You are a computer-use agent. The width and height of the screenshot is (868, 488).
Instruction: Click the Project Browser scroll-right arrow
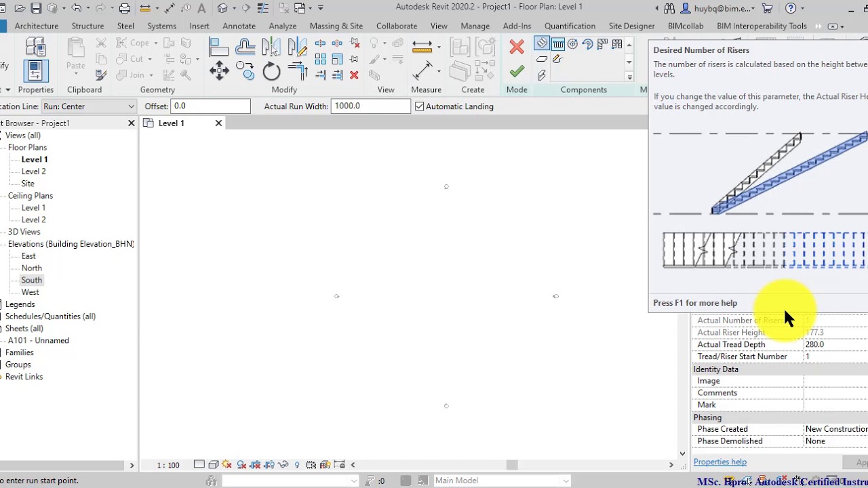pyautogui.click(x=132, y=465)
